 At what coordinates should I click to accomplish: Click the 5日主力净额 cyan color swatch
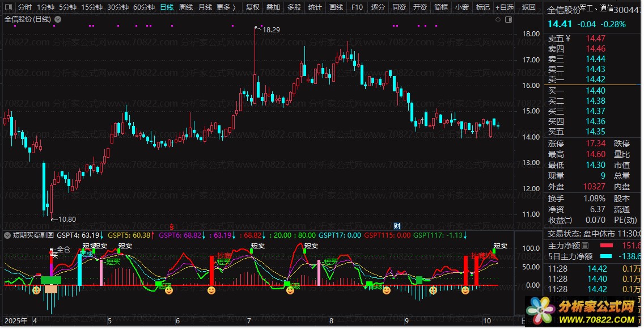click(606, 256)
